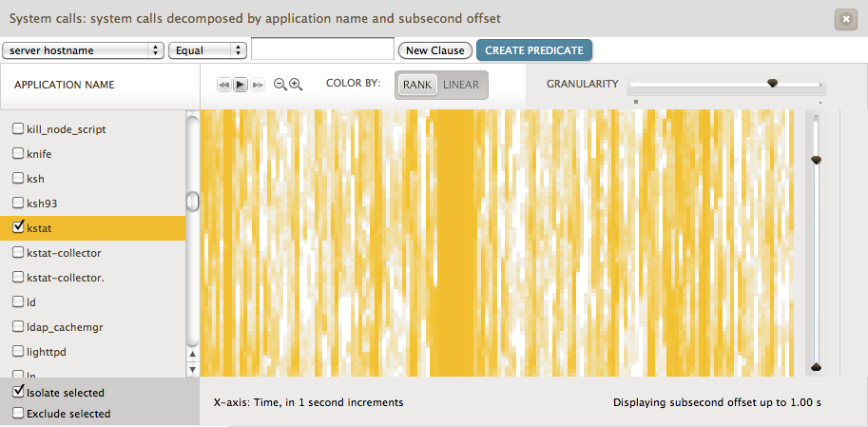Click the scroll up arrow in application list
This screenshot has width=868, height=427.
coord(193,357)
